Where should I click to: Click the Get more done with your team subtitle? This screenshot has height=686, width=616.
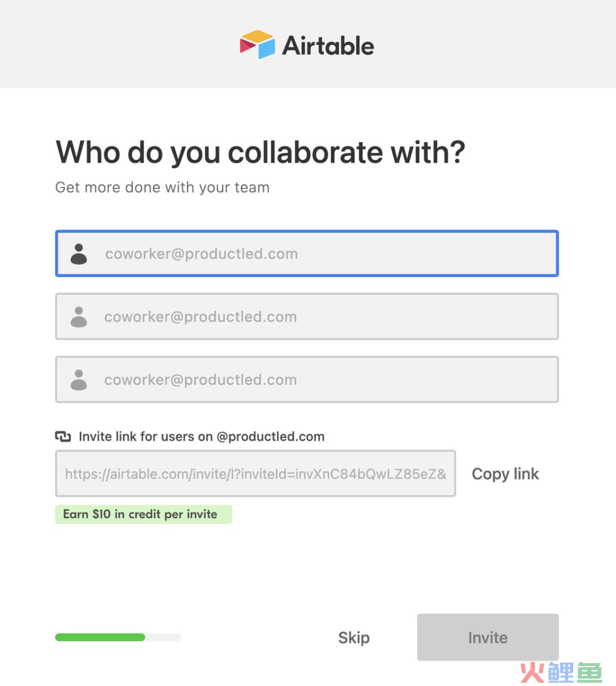point(163,188)
